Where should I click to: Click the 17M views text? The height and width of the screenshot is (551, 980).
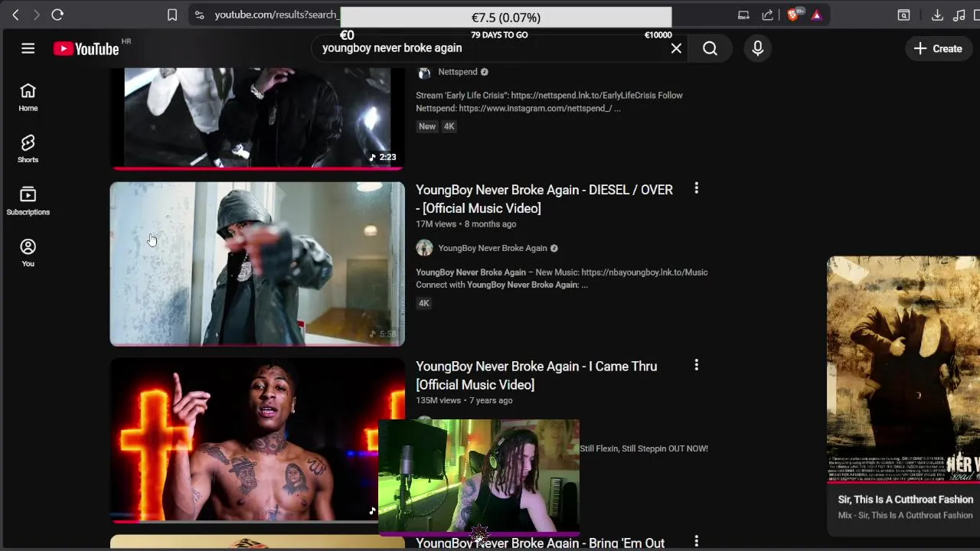coord(436,224)
